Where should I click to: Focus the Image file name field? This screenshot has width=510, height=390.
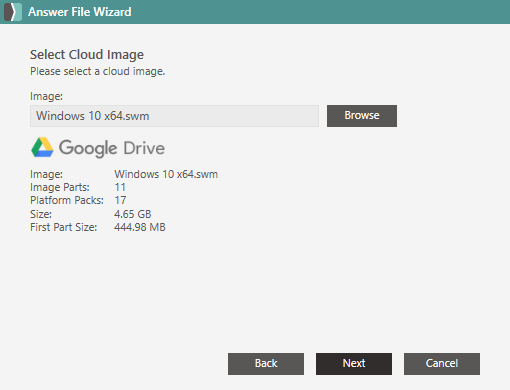(x=174, y=116)
